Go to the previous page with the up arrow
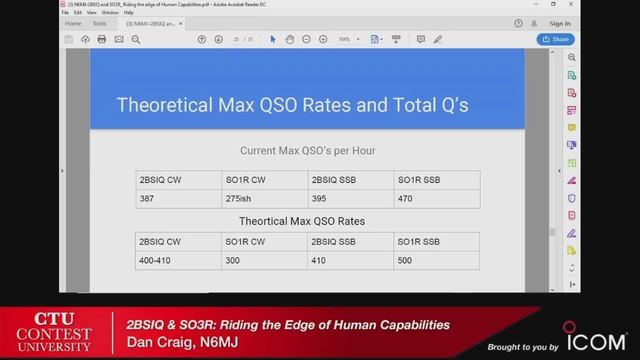This screenshot has height=360, width=640. [202, 39]
